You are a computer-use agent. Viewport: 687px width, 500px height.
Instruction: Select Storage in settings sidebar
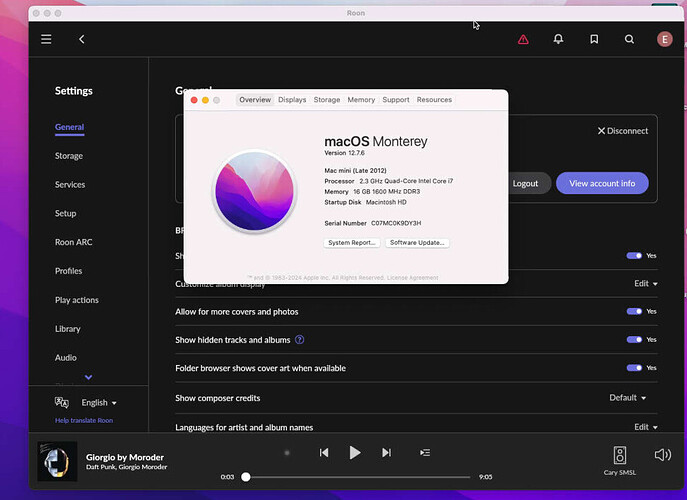click(69, 156)
